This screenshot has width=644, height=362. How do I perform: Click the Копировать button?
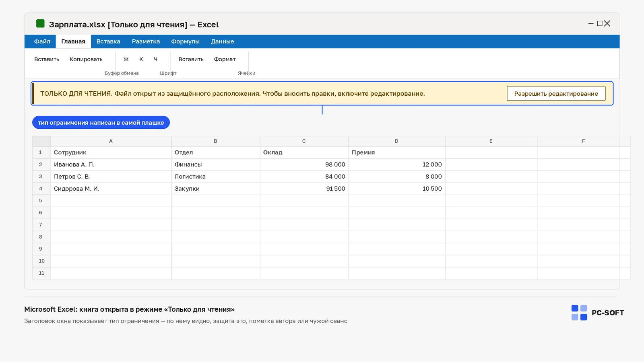(x=86, y=59)
